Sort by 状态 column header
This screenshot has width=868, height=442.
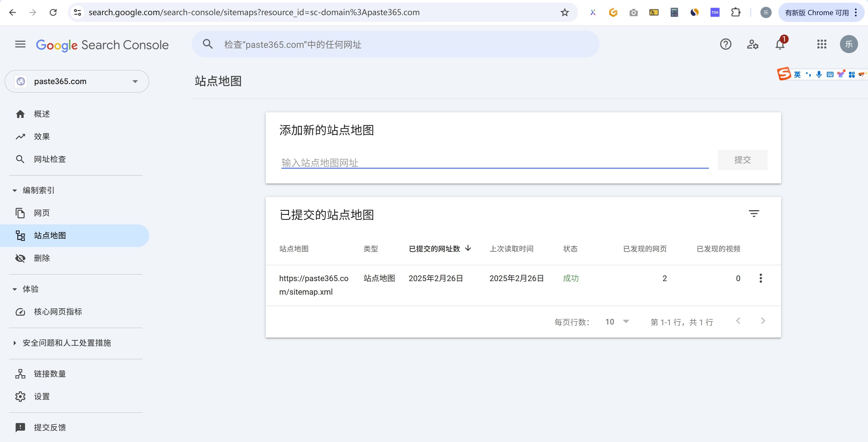[x=570, y=249]
